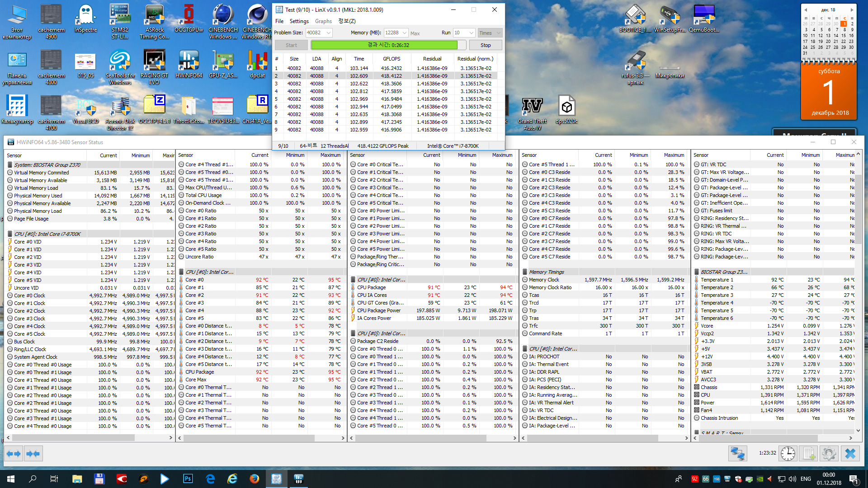Expand the Problem Size dropdown
Viewport: 868px width, 488px height.
click(329, 33)
